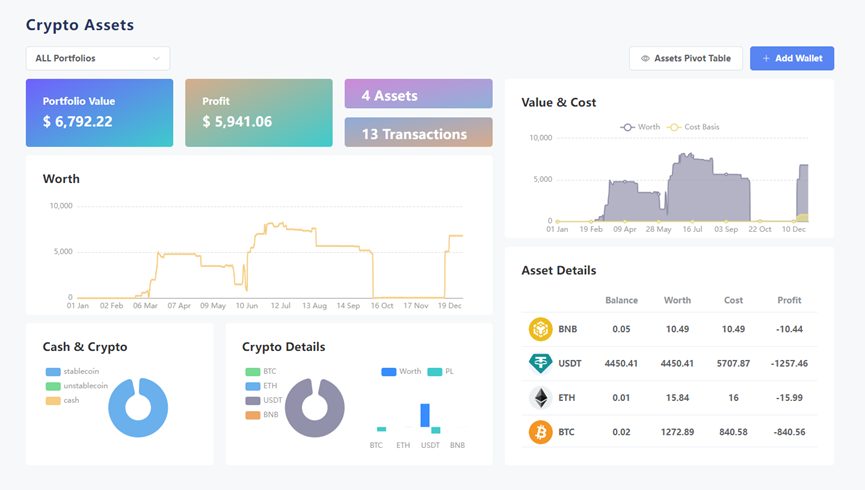Toggle unstablecoin legend entry

tap(77, 386)
